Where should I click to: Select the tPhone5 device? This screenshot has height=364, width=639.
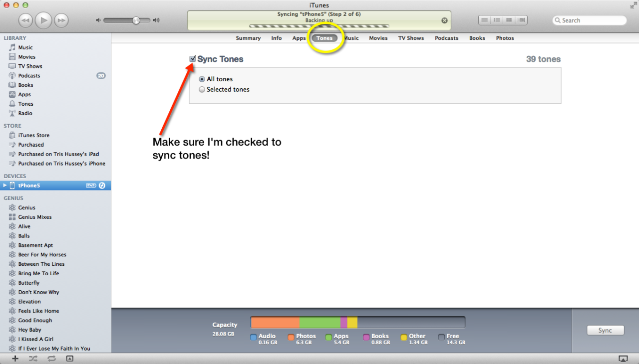pyautogui.click(x=55, y=185)
